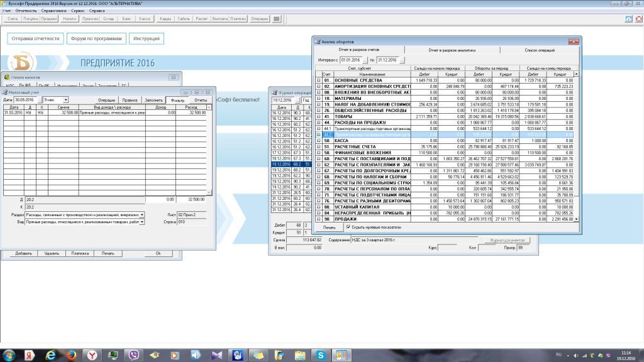Viewport: 644px width, 362px height.
Task: Click the home icon at top right
Action: coord(629,19)
